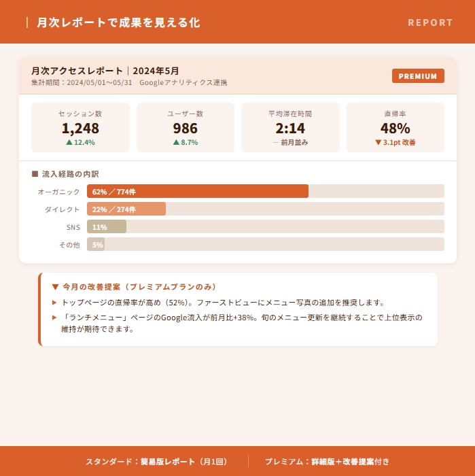Click the 直帰率 48% value
This screenshot has width=475, height=476.
point(395,128)
